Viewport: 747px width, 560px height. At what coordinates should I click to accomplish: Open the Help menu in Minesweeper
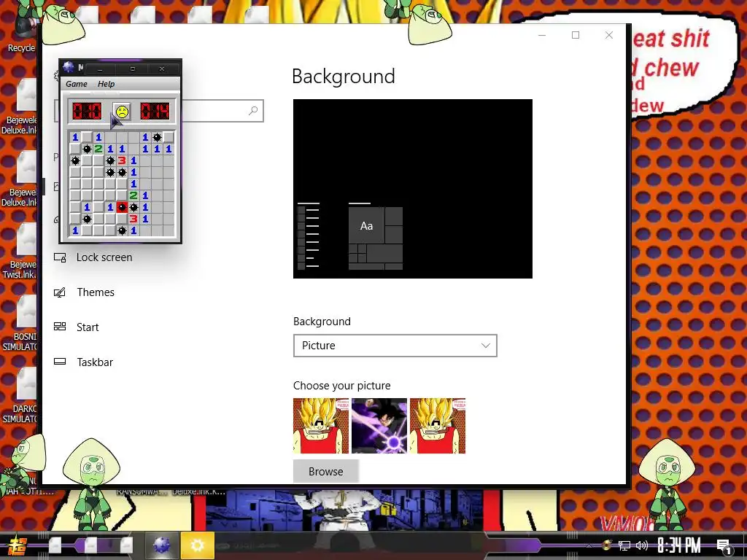tap(106, 84)
